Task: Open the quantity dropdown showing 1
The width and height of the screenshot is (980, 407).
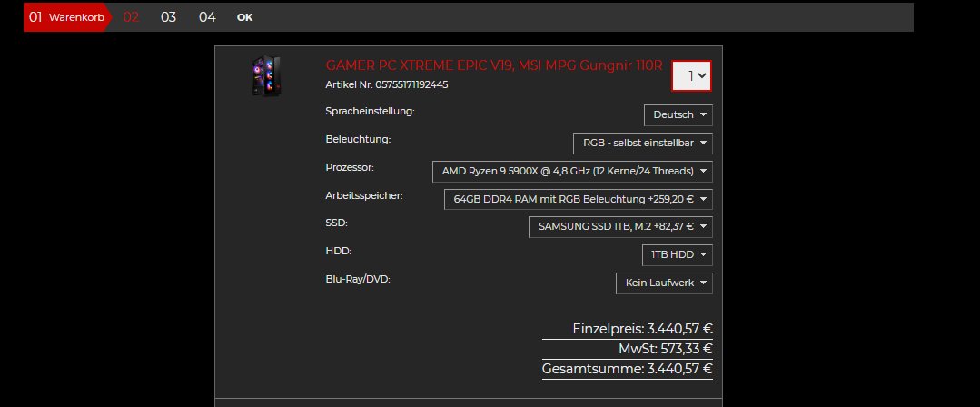Action: coord(691,75)
